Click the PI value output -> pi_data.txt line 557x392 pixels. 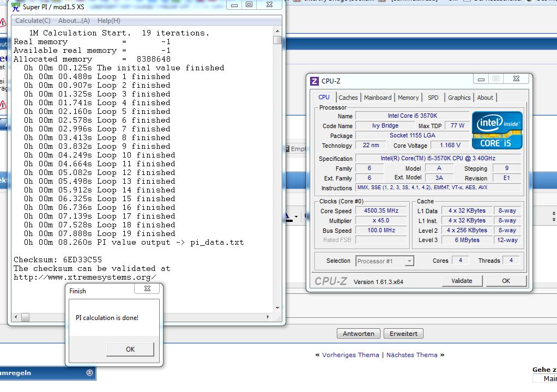coord(134,243)
